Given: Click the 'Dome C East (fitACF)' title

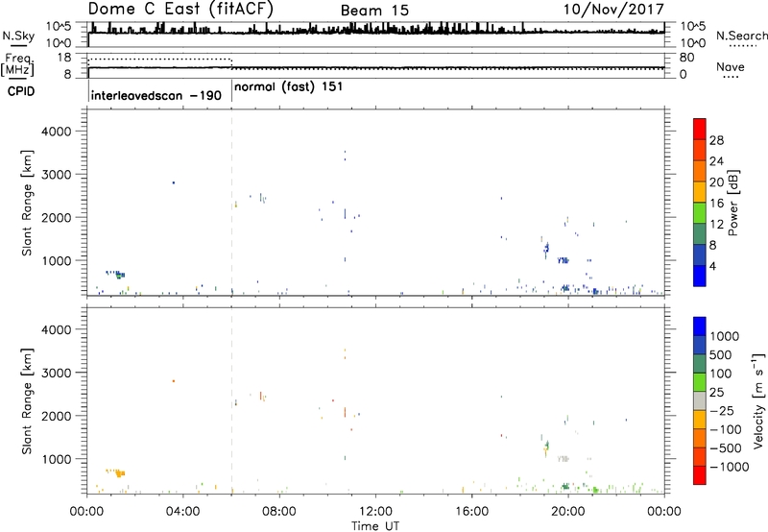Looking at the screenshot, I should coord(180,10).
